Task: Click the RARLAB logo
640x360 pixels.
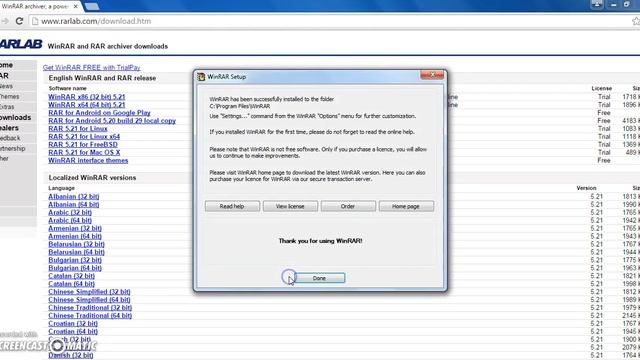Action: 20,44
